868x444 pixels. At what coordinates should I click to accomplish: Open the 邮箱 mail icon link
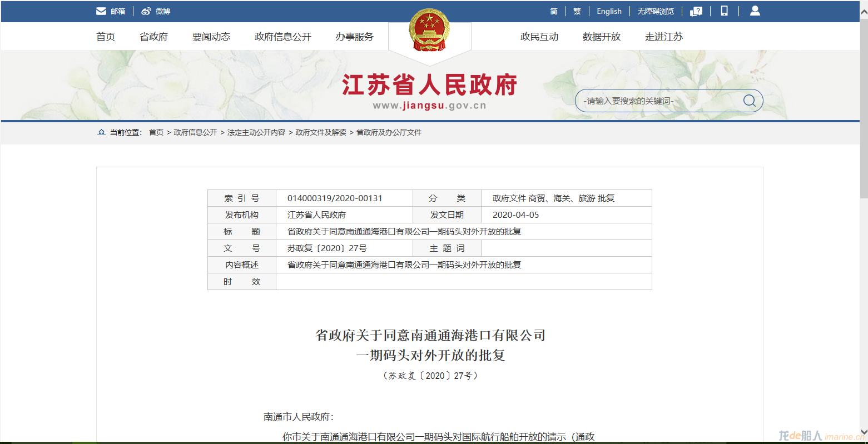click(111, 11)
